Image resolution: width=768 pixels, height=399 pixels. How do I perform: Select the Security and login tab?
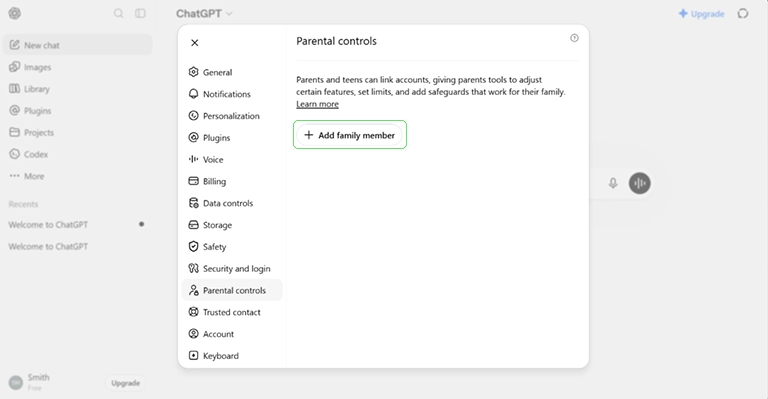[232, 268]
